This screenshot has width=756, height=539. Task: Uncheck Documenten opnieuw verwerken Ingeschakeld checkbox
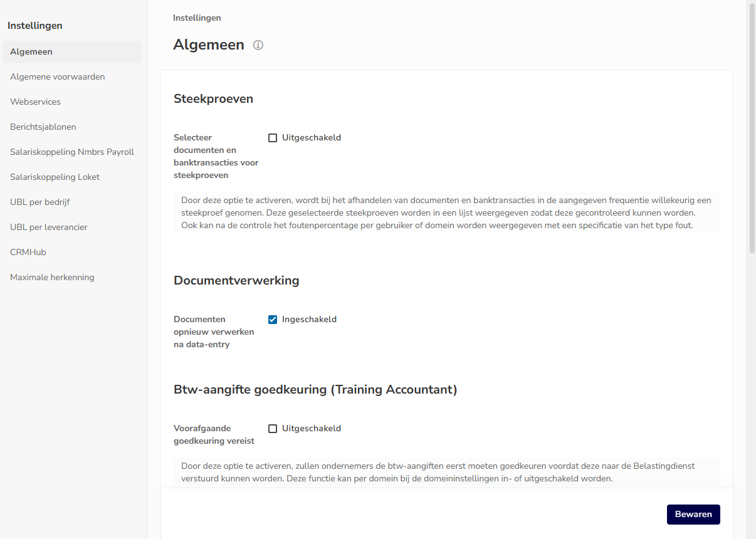[x=273, y=320]
